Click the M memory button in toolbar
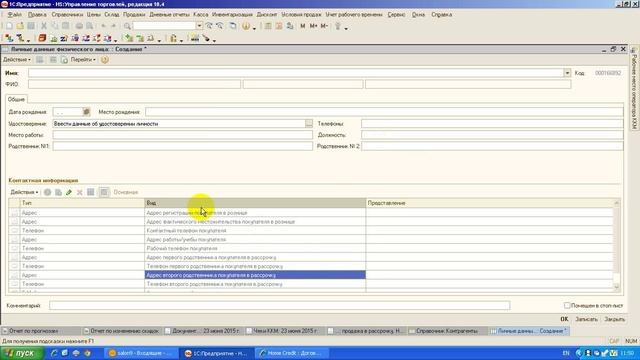The image size is (640, 360). [x=302, y=26]
